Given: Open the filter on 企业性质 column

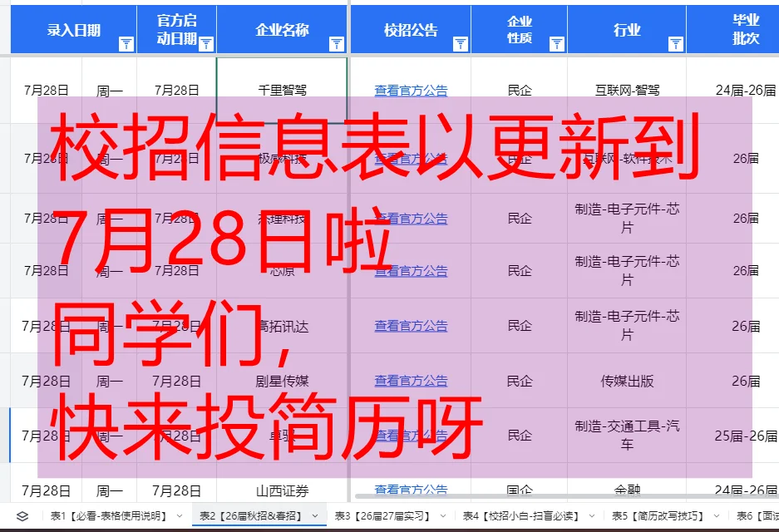Looking at the screenshot, I should (557, 44).
